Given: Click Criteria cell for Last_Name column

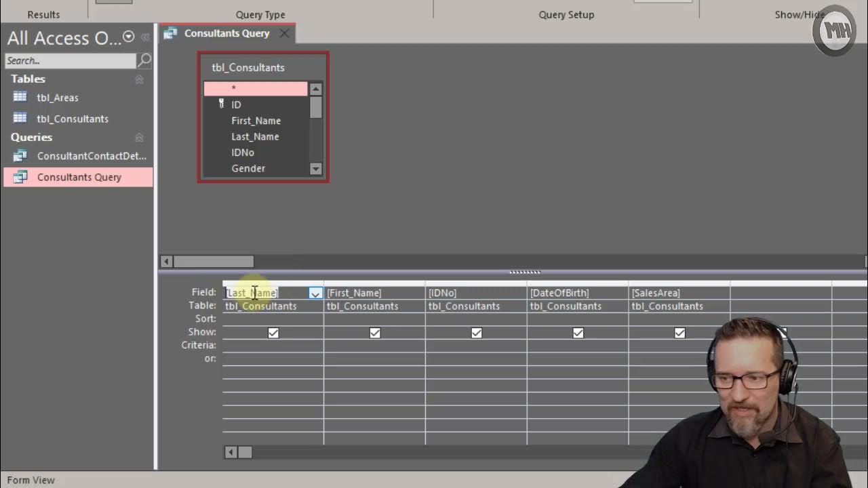Looking at the screenshot, I should (x=273, y=345).
